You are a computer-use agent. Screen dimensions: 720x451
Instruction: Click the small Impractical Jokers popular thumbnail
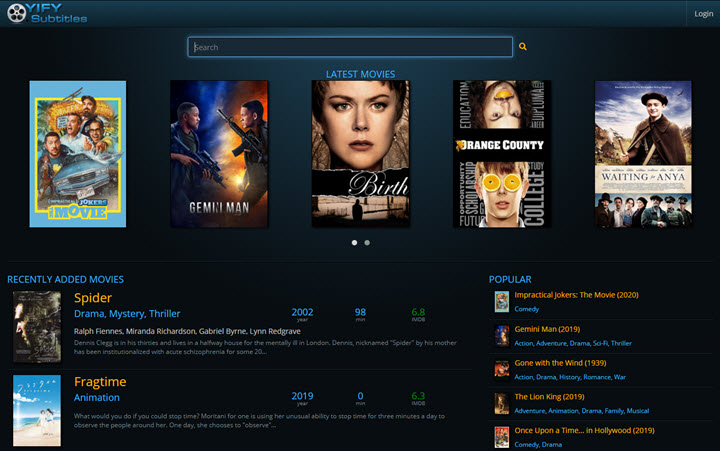coord(502,302)
